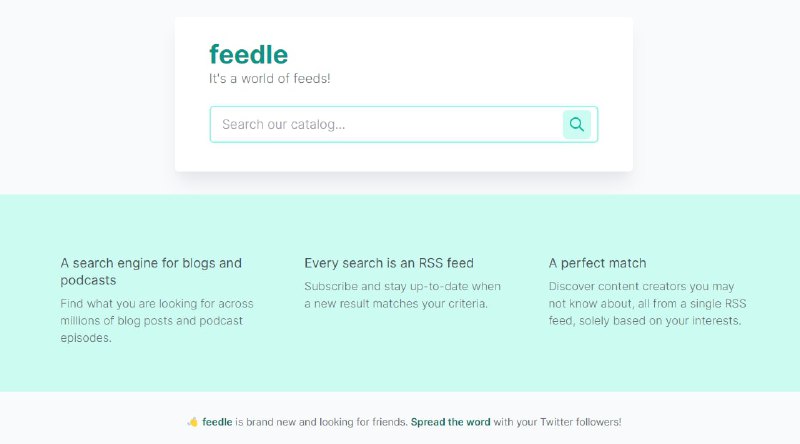
Task: Click the "is brand new and looking for friends" text
Action: tap(320, 422)
